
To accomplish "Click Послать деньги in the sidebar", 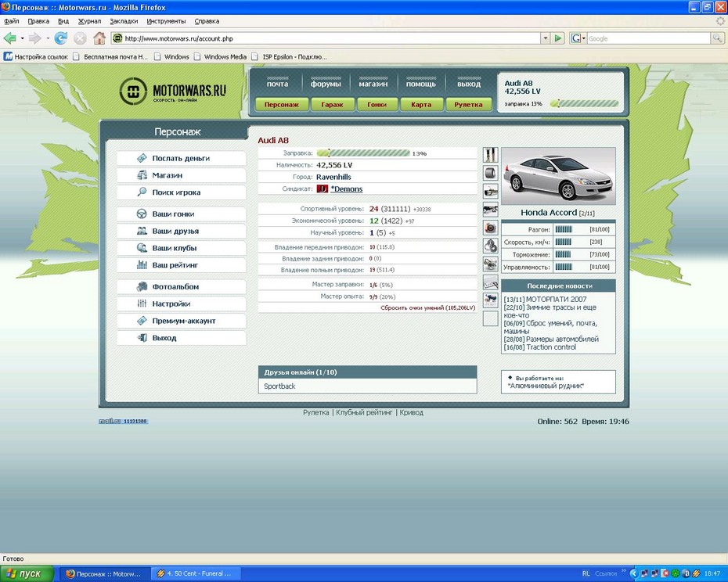I will point(182,158).
